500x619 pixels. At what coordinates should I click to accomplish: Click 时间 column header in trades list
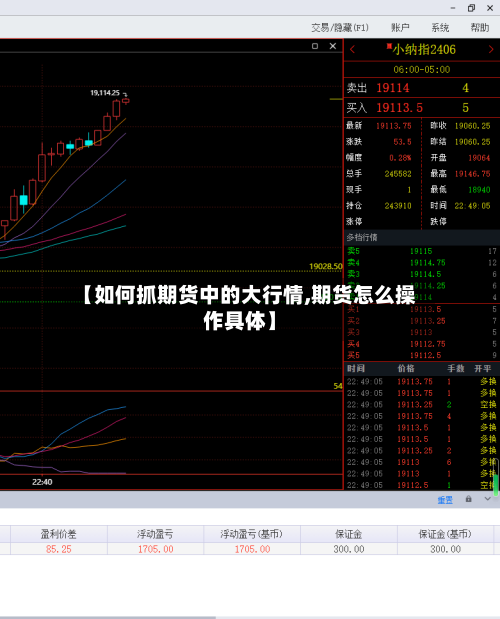point(356,369)
